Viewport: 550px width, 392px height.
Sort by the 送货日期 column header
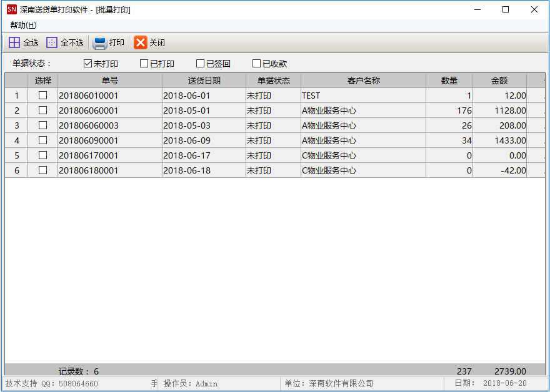coord(204,81)
